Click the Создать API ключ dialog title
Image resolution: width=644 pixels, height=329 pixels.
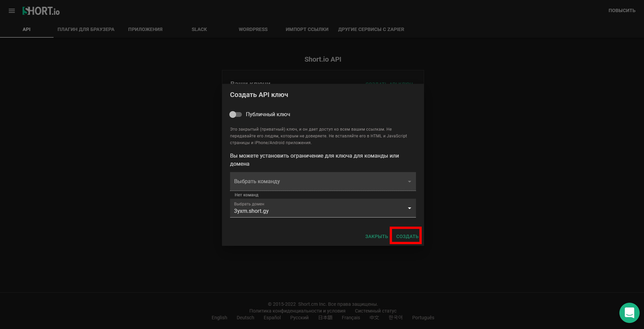259,95
